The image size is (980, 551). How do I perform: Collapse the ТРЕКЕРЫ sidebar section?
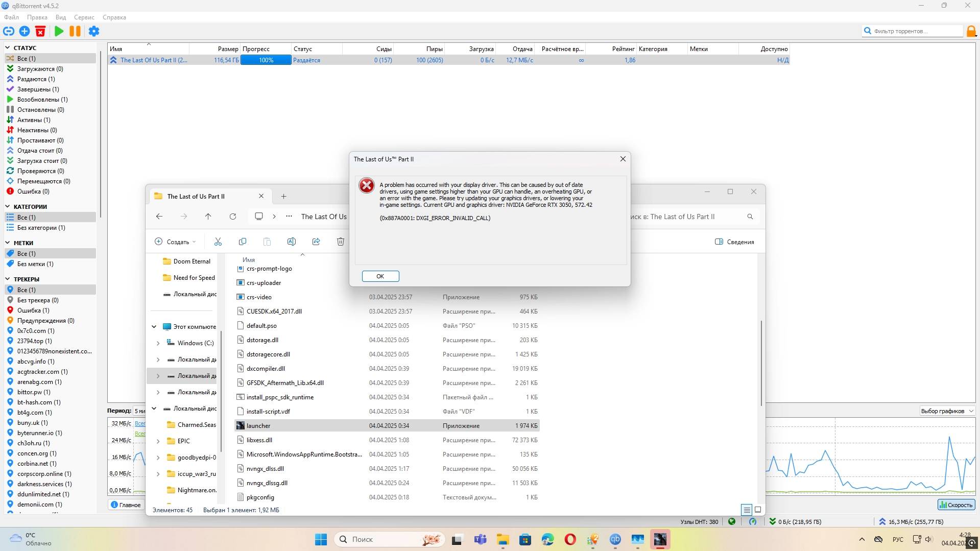8,279
